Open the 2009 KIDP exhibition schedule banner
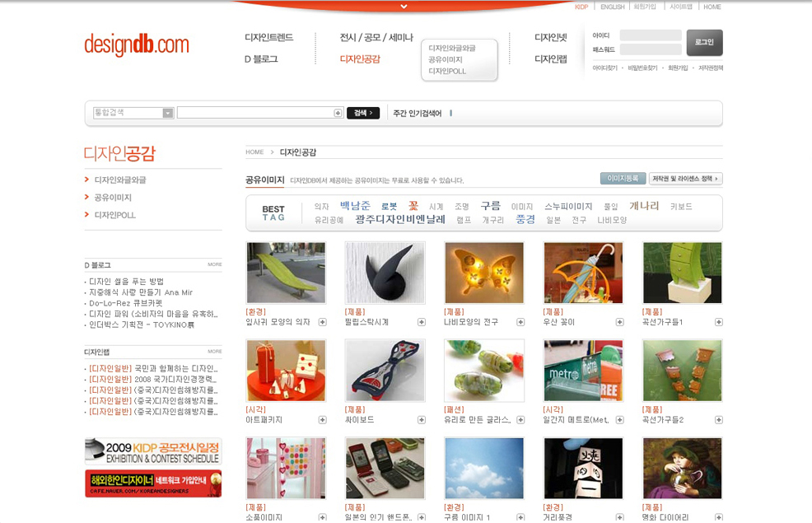The height and width of the screenshot is (523, 812). [152, 451]
